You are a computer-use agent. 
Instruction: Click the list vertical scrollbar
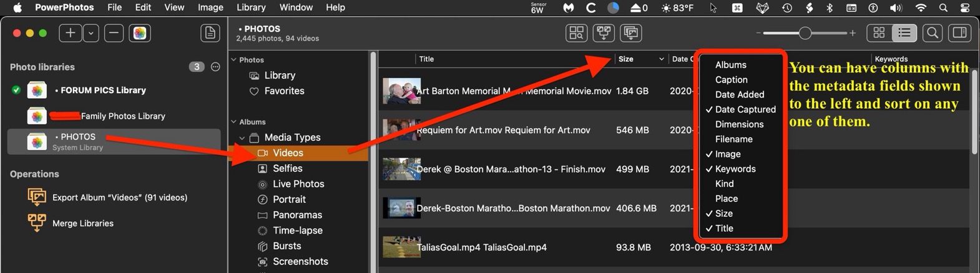coord(974,111)
